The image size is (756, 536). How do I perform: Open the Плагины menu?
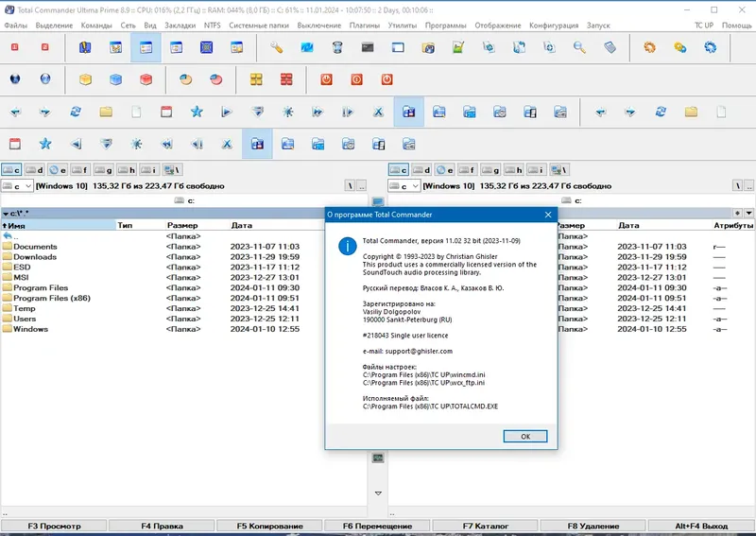(x=365, y=26)
